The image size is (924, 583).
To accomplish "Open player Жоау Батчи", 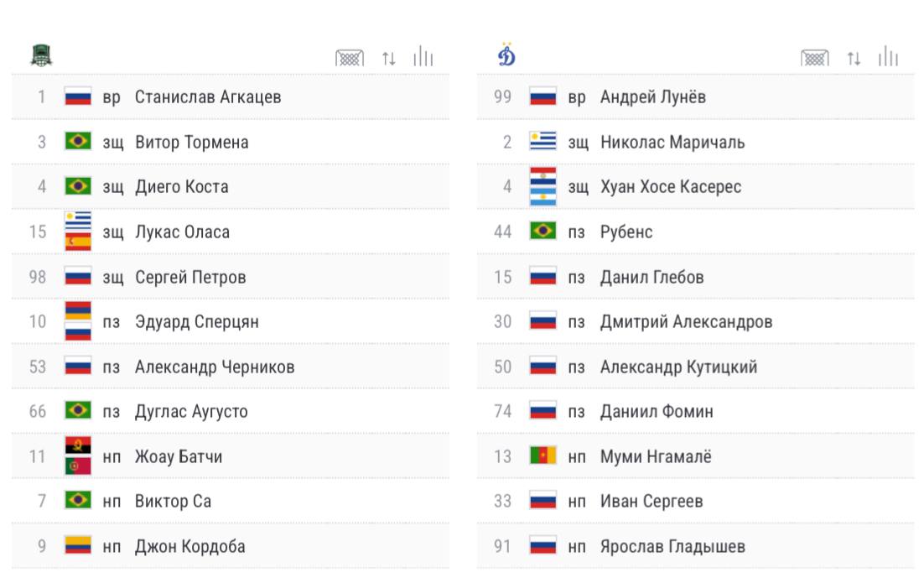I will pyautogui.click(x=179, y=457).
